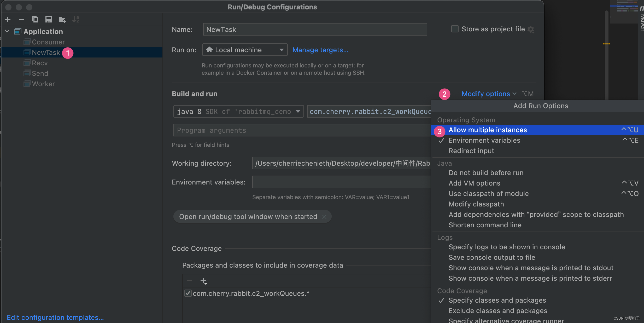The image size is (644, 323).
Task: Sort configurations alphabetically
Action: 76,19
